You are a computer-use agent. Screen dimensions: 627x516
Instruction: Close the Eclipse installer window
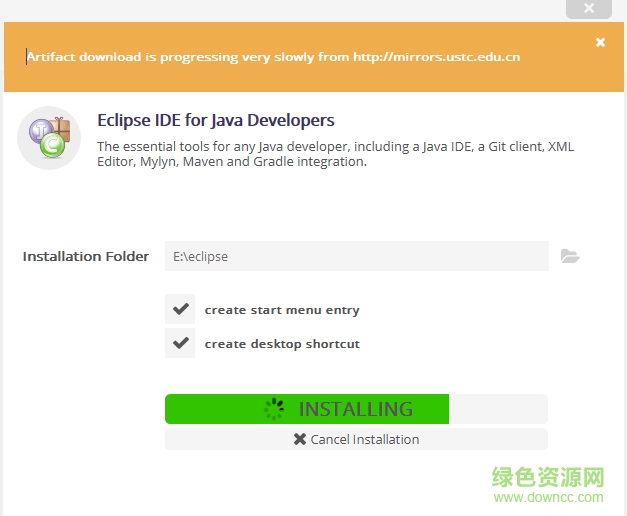589,8
